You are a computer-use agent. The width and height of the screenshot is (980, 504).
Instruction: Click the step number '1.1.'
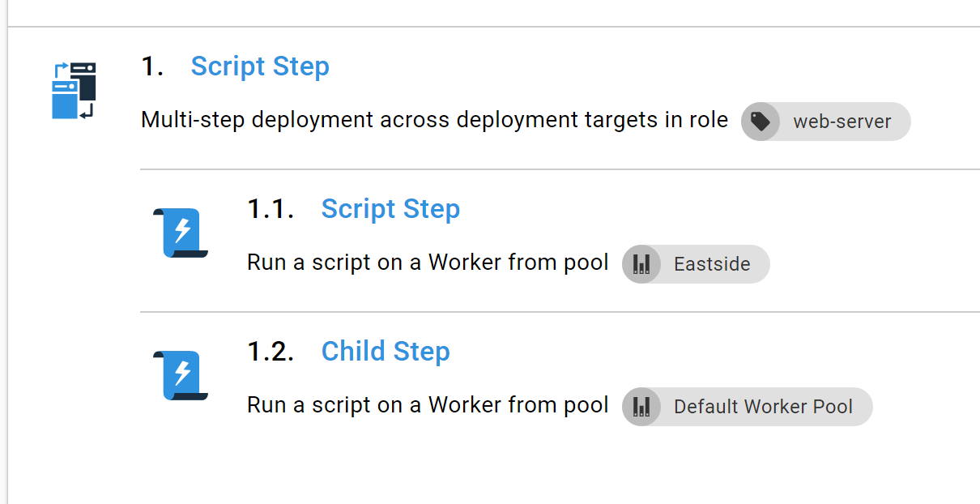tap(271, 209)
